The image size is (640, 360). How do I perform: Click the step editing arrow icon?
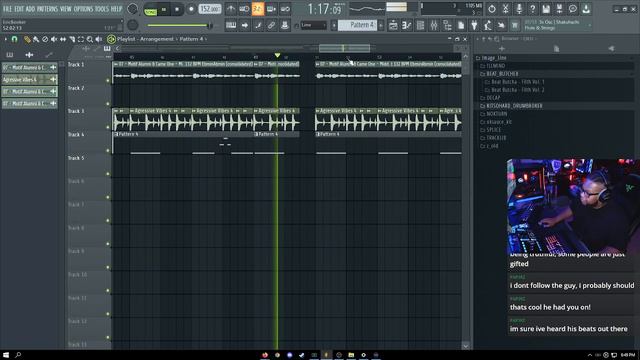pos(244,25)
